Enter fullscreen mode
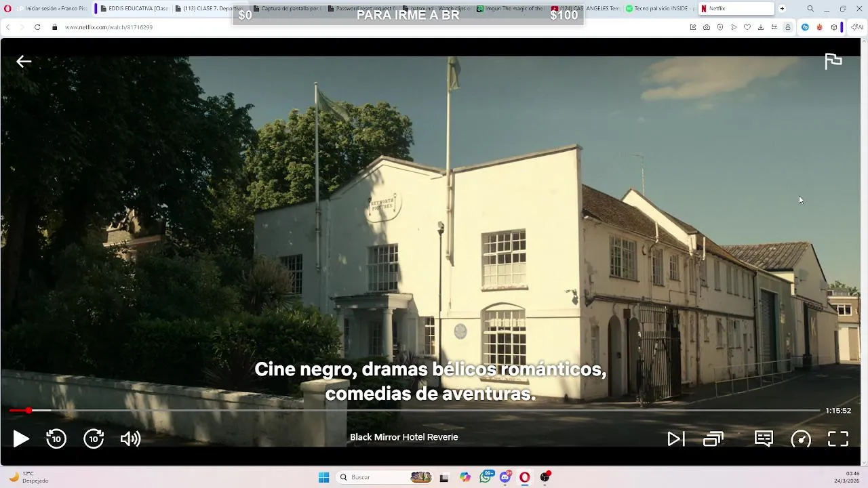The image size is (868, 488). coord(838,439)
